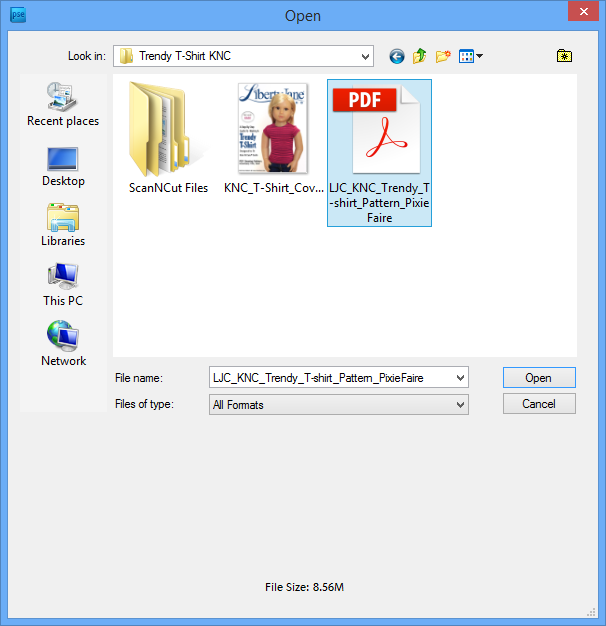
Task: Open Libraries in sidebar
Action: tap(63, 225)
